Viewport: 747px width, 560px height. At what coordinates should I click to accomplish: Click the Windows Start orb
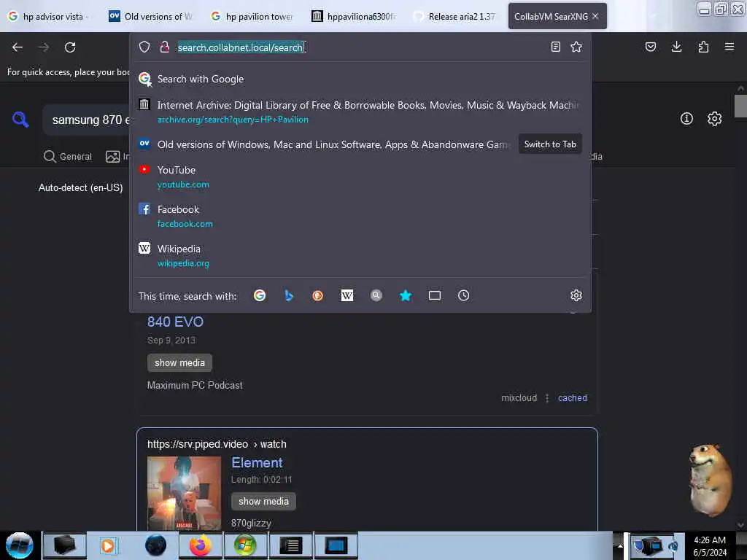pos(20,545)
